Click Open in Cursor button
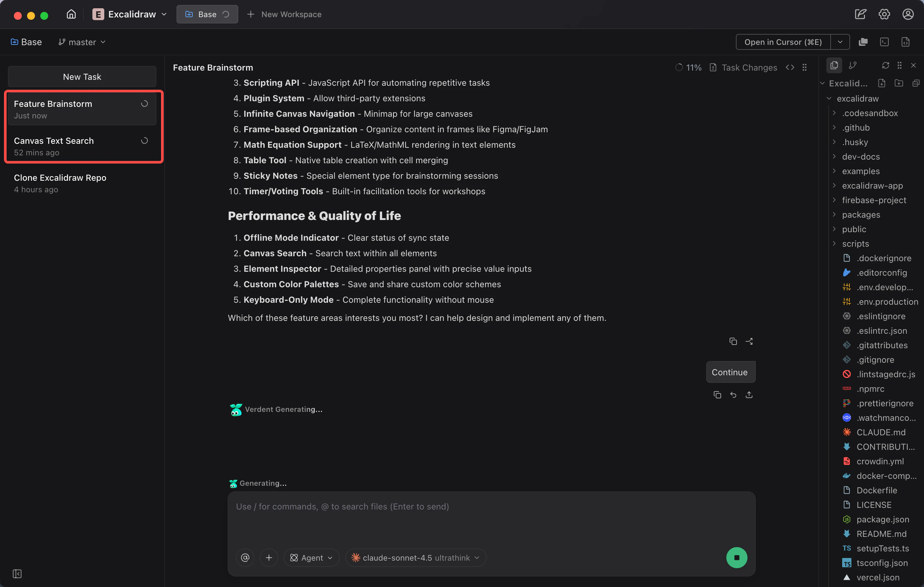 [x=783, y=42]
